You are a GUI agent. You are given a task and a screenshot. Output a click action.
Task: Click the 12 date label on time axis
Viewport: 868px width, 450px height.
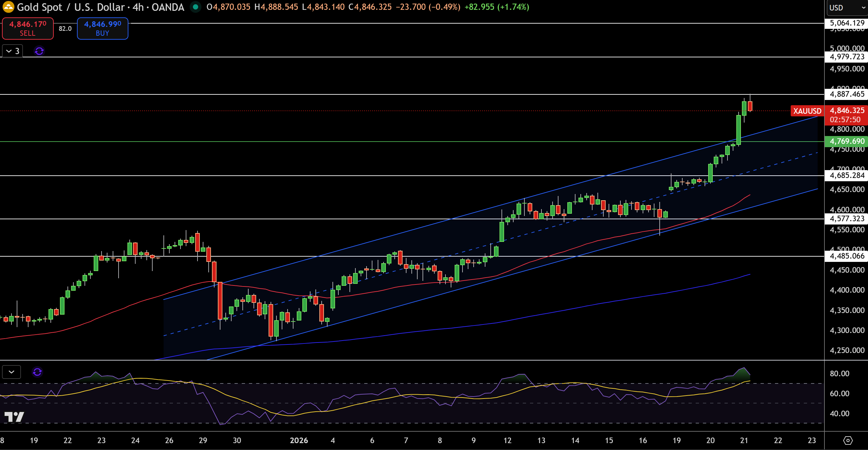(x=507, y=440)
